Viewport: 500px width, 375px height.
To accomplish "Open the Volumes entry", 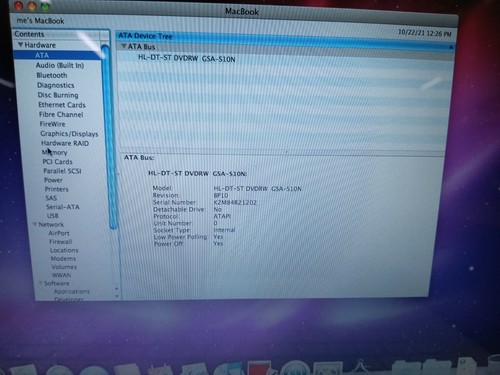I will [64, 267].
